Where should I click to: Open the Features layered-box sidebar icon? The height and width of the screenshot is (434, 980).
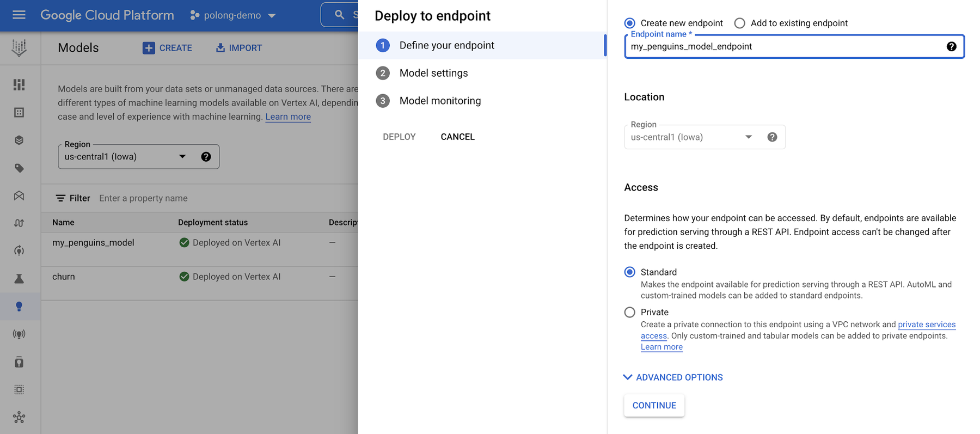[x=19, y=140]
